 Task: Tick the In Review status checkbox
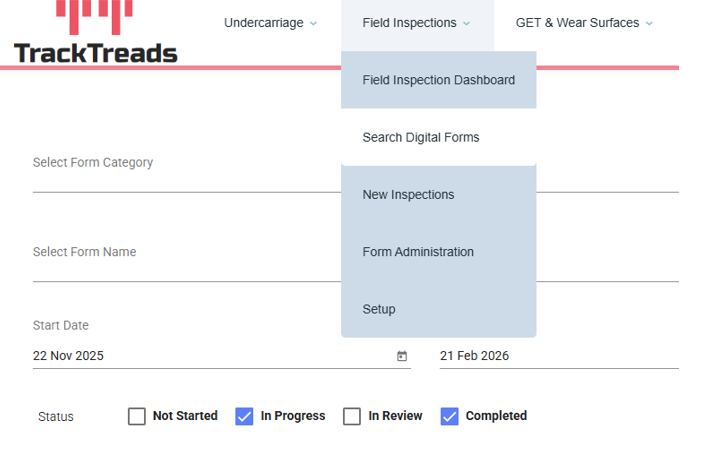point(352,416)
